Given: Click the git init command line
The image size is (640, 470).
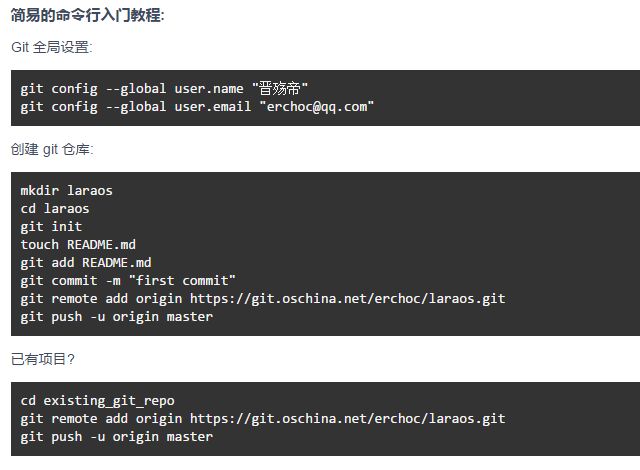Looking at the screenshot, I should pyautogui.click(x=51, y=227).
